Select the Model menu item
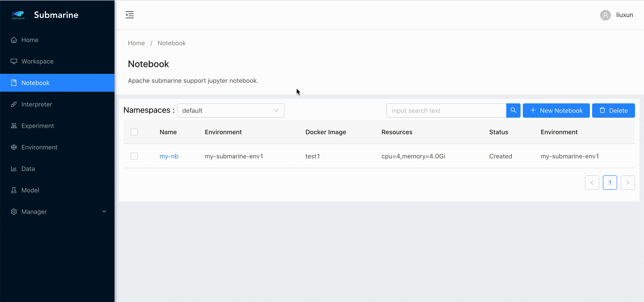 pos(30,190)
